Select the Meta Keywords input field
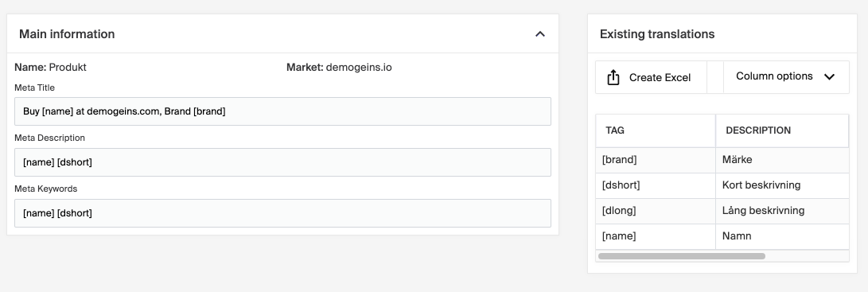The height and width of the screenshot is (292, 868). (283, 213)
